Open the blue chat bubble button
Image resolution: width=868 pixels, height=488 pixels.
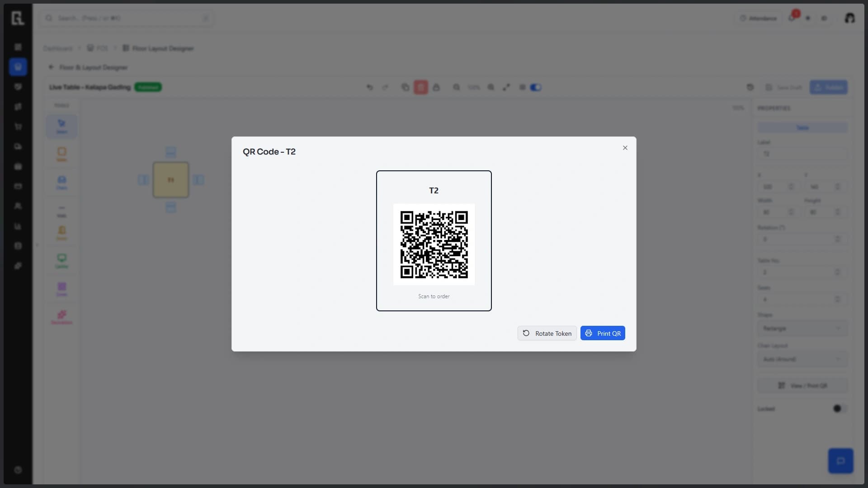click(840, 461)
